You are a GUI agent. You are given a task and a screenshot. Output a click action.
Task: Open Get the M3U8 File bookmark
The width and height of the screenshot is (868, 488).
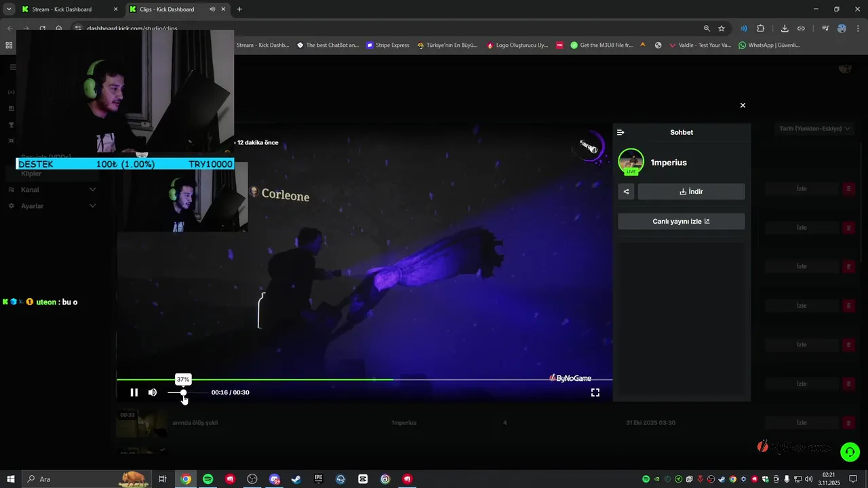601,45
